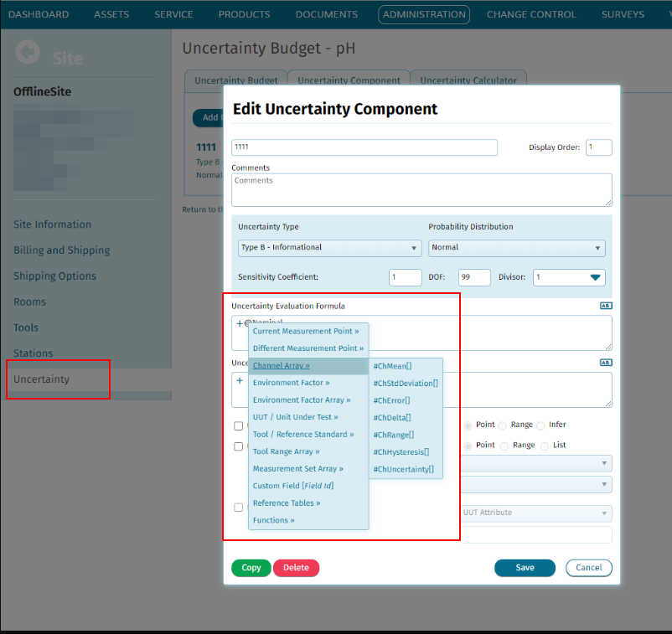Screen dimensions: 672x634
Task: Click the AB icon above the second formula box
Action: 606,363
